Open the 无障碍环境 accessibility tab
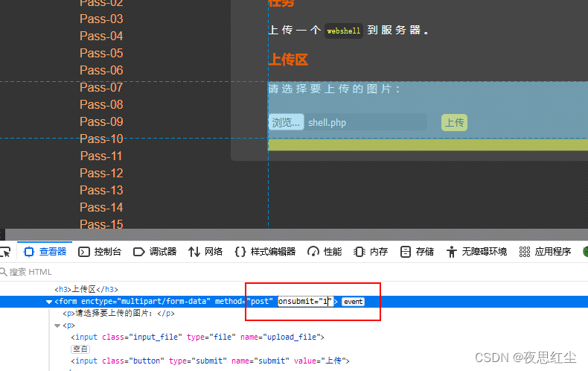Screen dimensions: 588x371 [476, 252]
